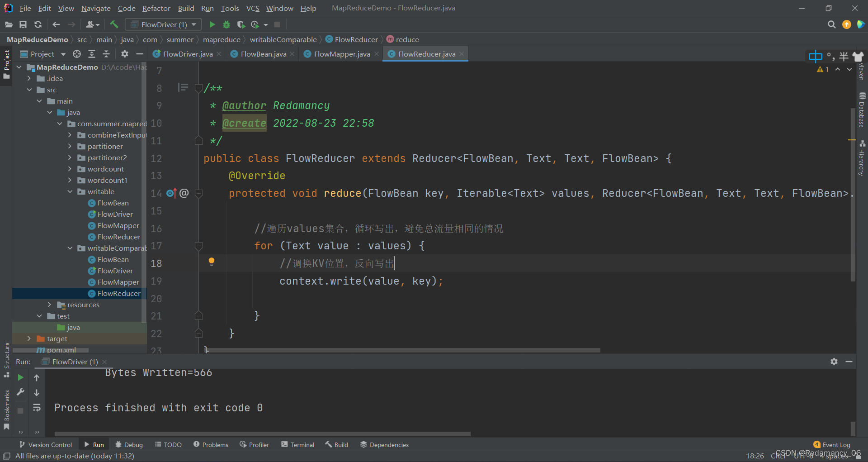Expand the .idea folder

(29, 78)
